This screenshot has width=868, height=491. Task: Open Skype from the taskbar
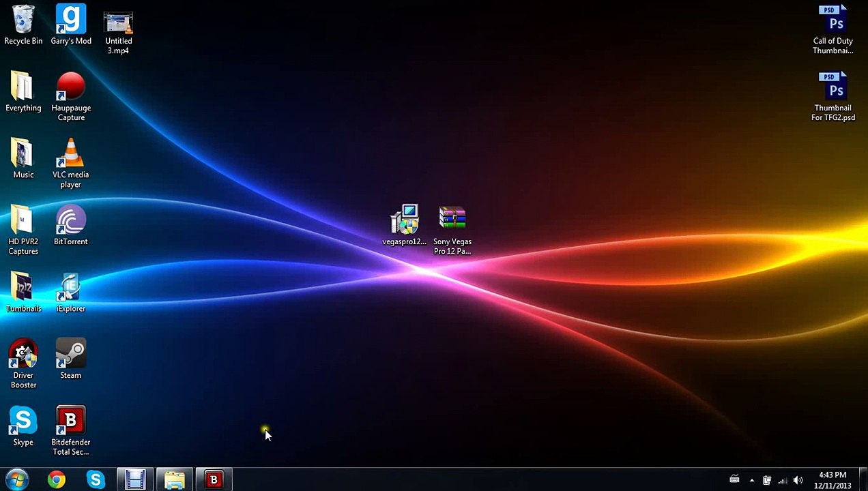(x=96, y=480)
